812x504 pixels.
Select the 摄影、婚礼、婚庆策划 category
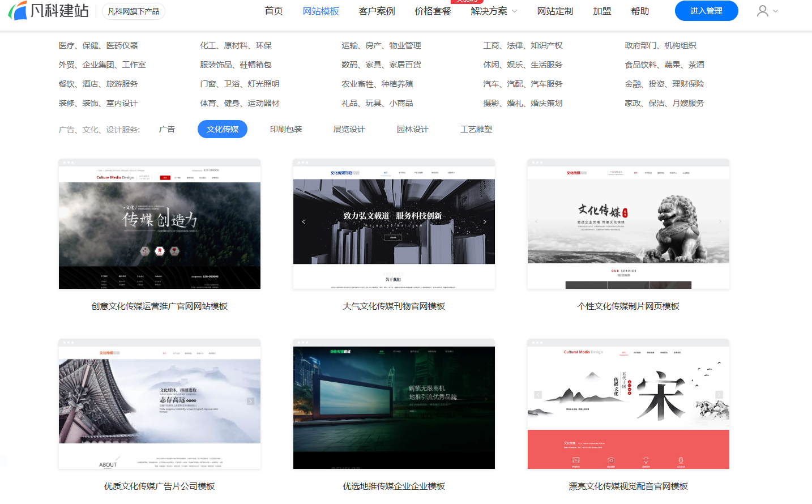tap(523, 103)
